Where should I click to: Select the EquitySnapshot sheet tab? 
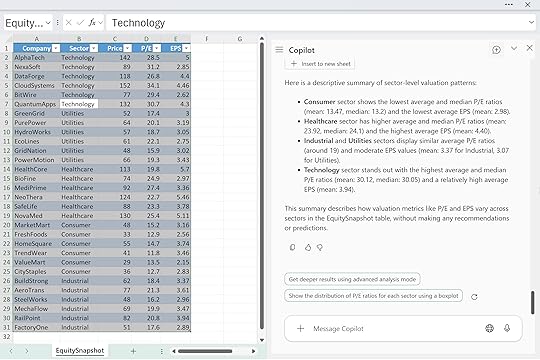tap(80, 351)
